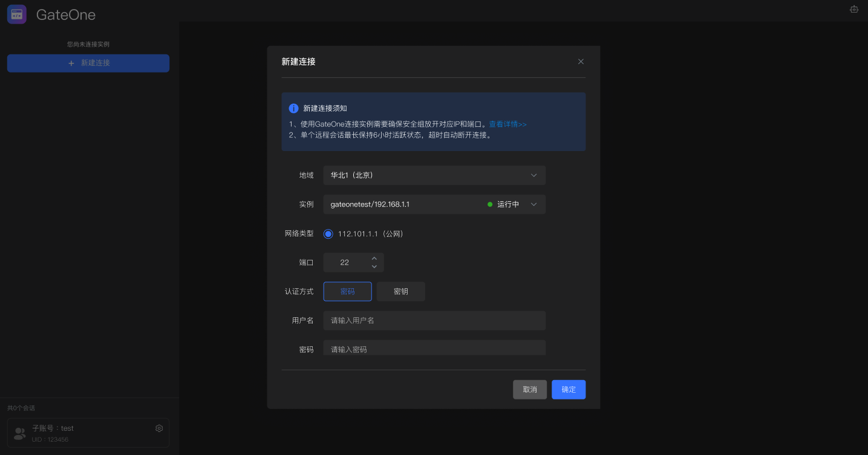Click 新建连接 button in the sidebar
This screenshot has width=868, height=455.
pos(88,63)
